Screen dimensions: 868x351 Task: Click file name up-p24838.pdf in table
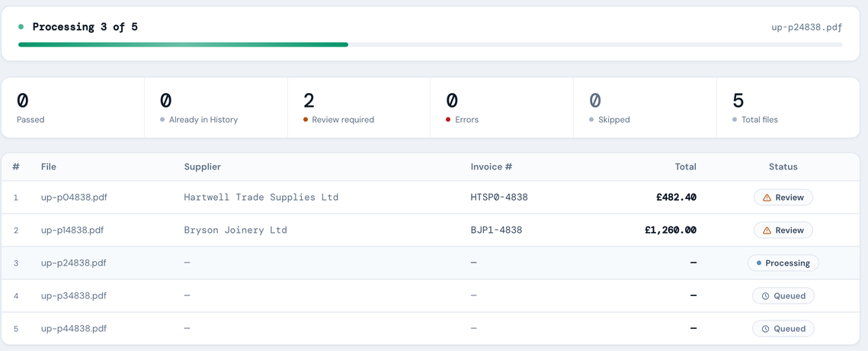[x=74, y=262]
